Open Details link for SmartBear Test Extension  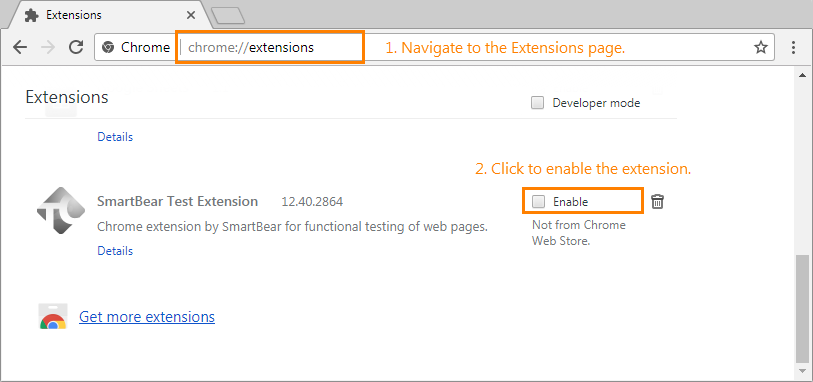click(115, 251)
